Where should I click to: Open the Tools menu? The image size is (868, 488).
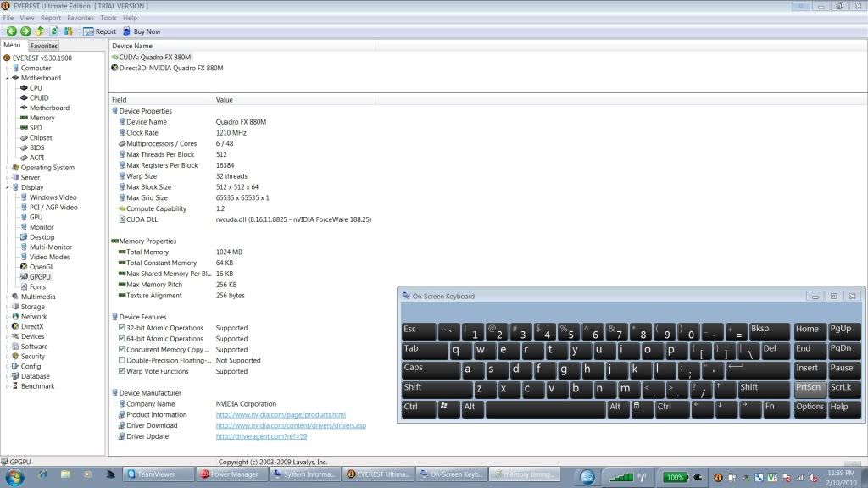click(108, 19)
